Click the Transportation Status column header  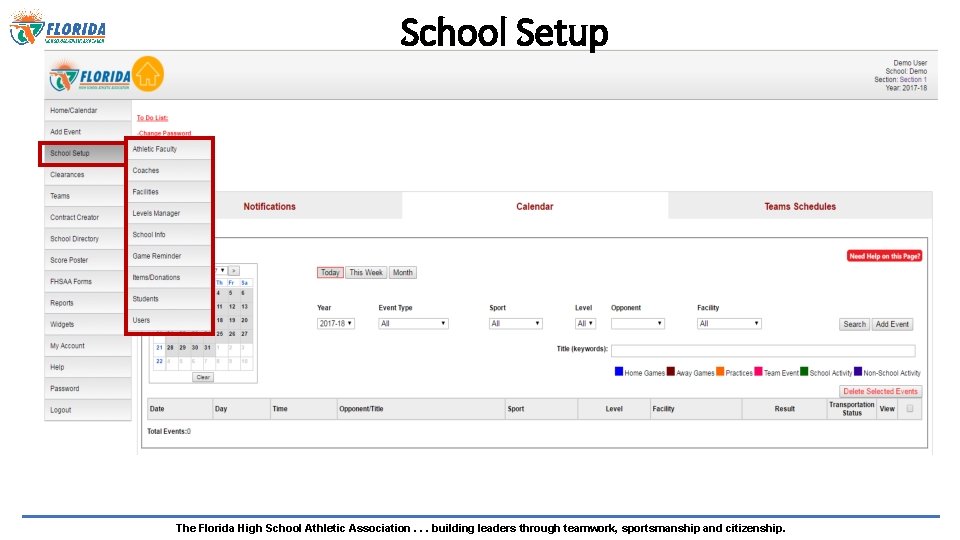pyautogui.click(x=852, y=408)
